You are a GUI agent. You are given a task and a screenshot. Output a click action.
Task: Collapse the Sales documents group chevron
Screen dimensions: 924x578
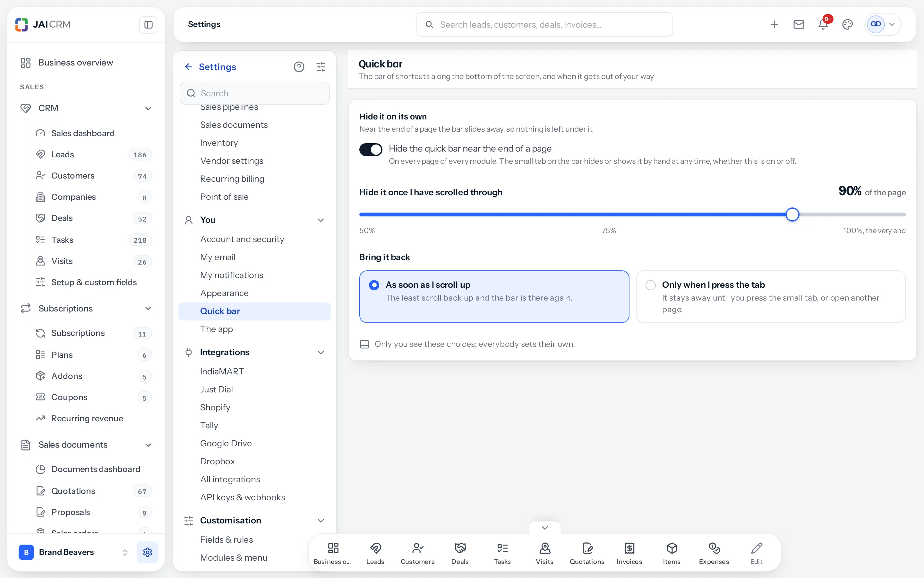pos(148,445)
